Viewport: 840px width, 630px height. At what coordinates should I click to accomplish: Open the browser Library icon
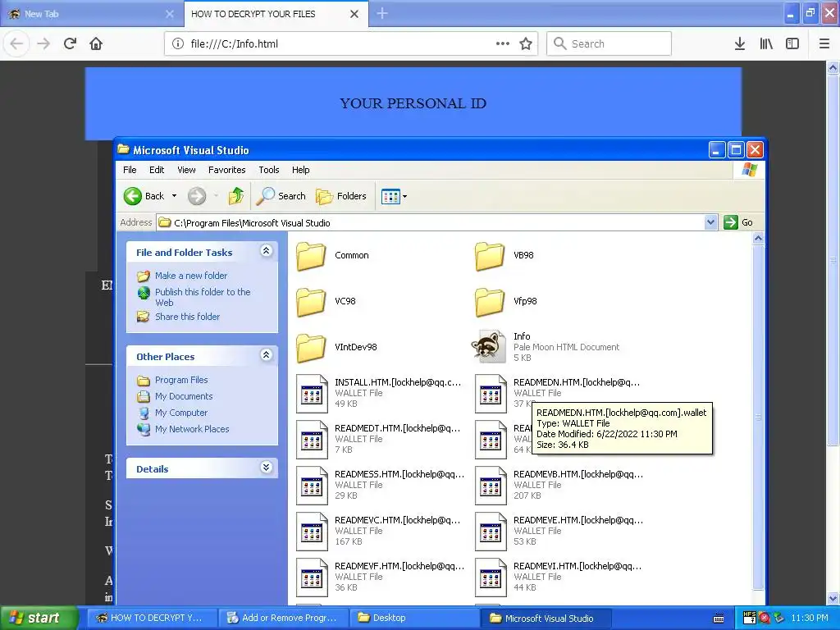766,44
